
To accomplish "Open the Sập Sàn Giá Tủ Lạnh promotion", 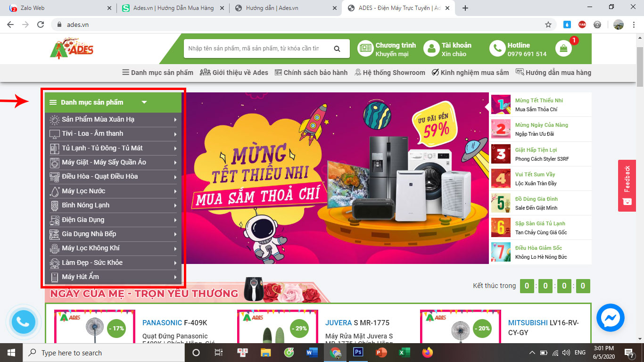I will point(541,228).
